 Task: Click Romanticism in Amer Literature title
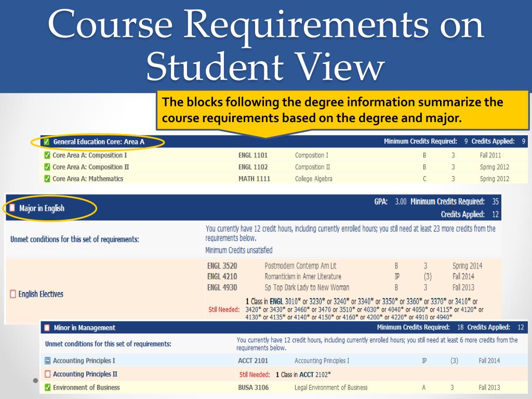[303, 276]
